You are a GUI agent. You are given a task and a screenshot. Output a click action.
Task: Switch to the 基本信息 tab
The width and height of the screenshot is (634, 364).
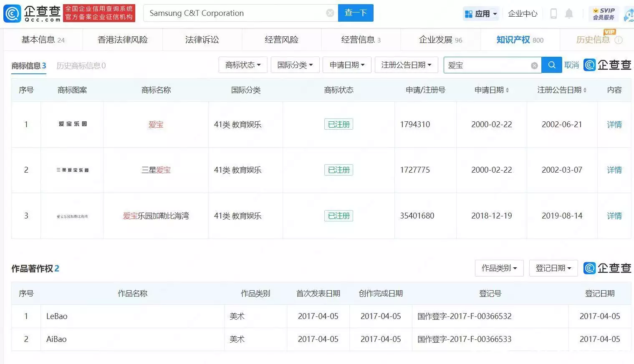point(43,40)
